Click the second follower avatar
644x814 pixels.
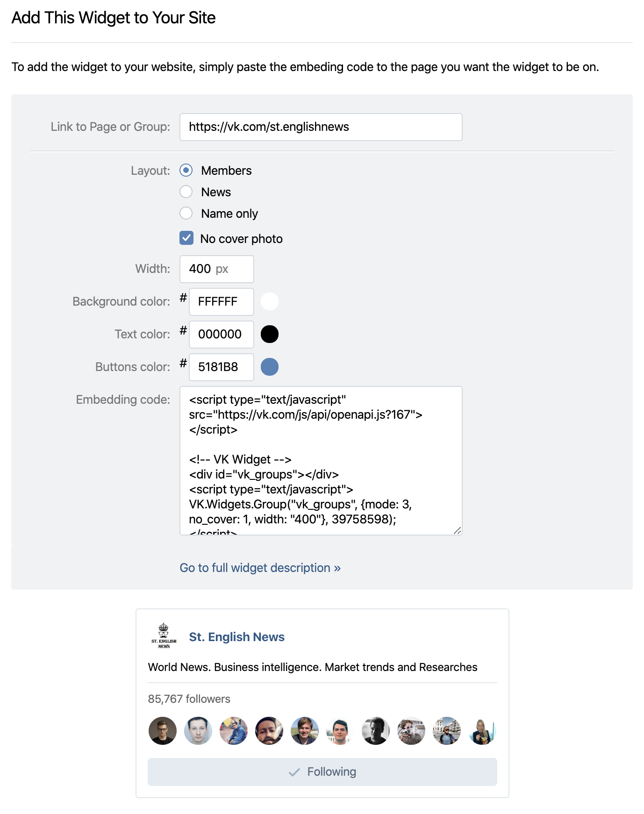198,731
